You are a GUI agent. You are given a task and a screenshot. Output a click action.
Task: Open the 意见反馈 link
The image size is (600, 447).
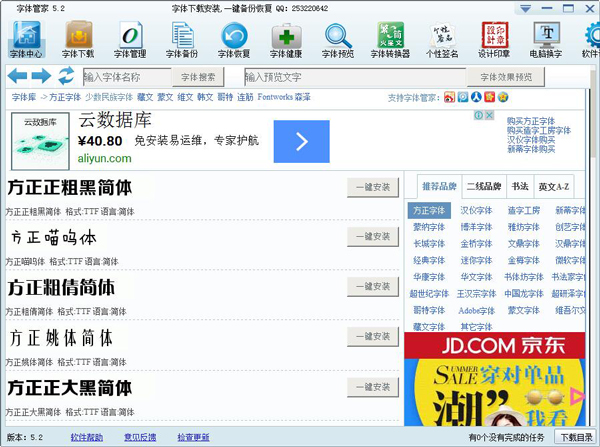point(140,437)
